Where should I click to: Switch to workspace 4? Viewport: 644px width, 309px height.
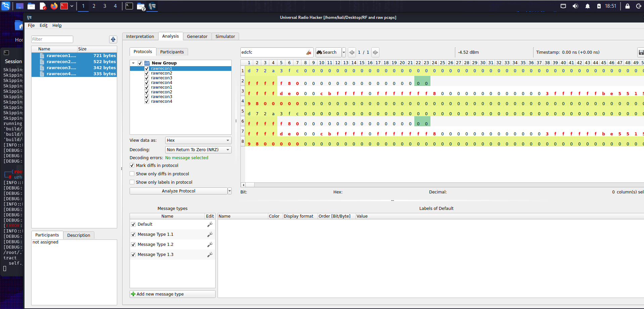point(115,6)
